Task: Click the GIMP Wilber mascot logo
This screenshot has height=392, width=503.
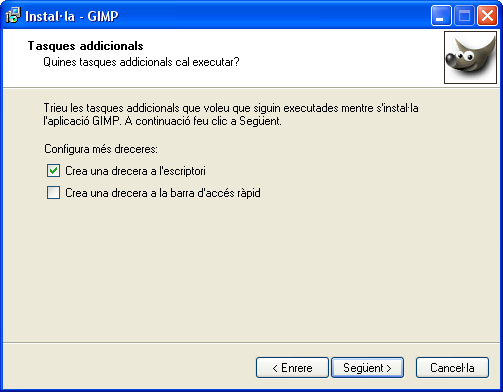Action: tap(470, 58)
